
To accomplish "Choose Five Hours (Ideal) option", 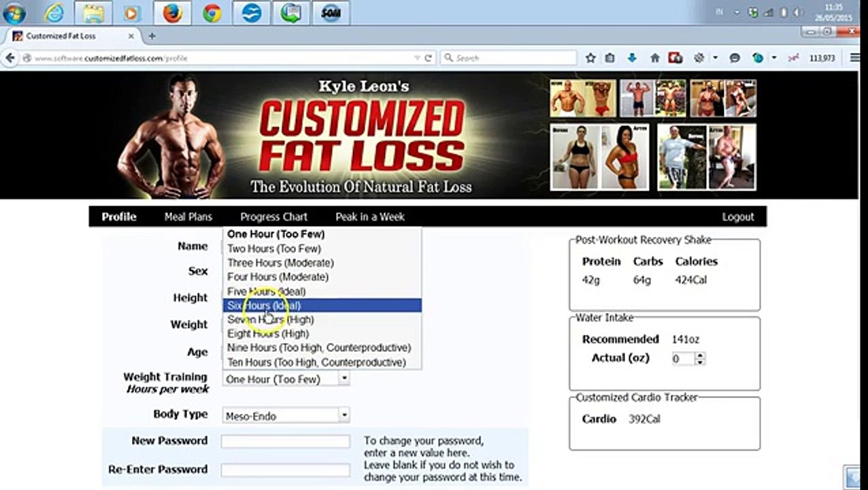I will click(x=322, y=291).
